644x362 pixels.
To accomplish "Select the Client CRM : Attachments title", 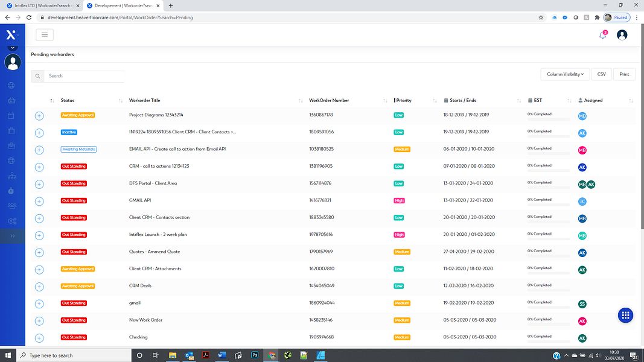I will click(155, 269).
